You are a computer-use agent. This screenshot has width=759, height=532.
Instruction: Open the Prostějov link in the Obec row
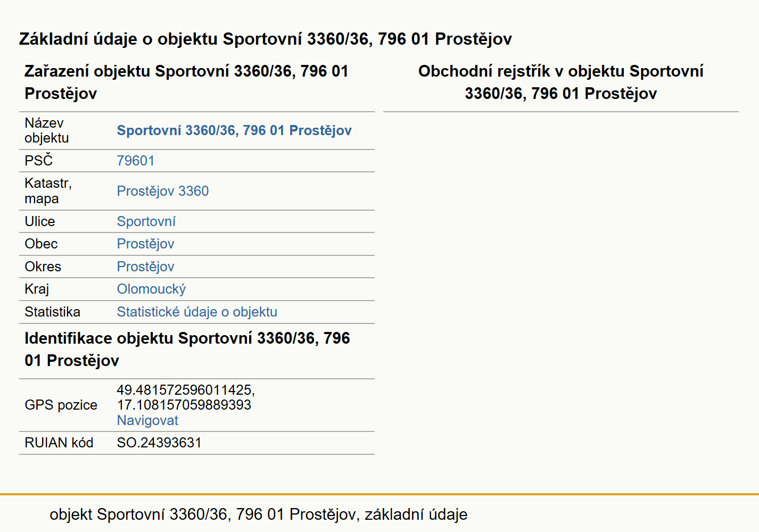pyautogui.click(x=146, y=244)
